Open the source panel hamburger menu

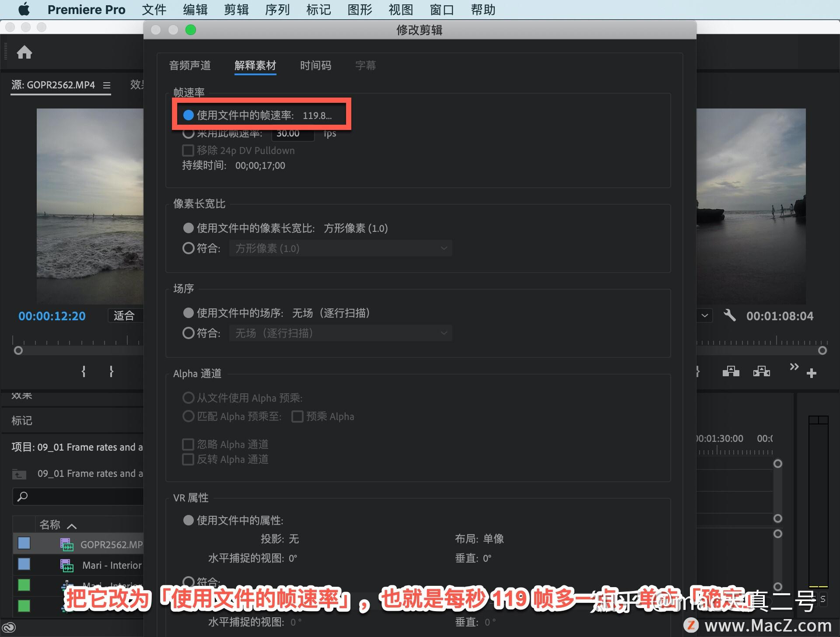(x=107, y=85)
